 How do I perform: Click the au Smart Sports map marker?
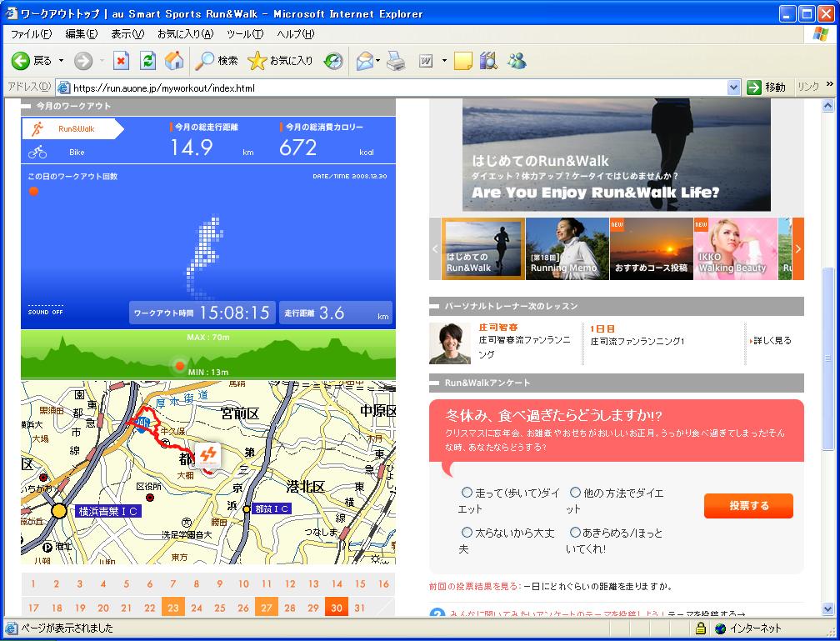207,455
